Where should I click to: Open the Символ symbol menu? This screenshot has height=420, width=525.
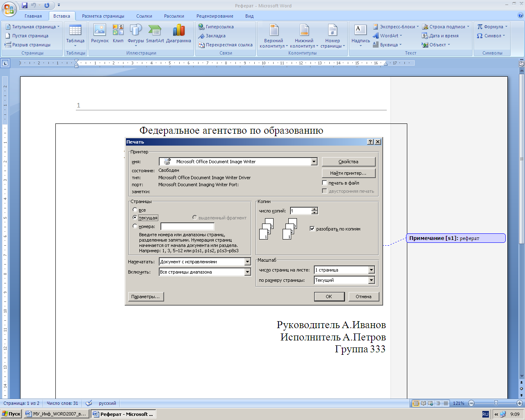[491, 36]
